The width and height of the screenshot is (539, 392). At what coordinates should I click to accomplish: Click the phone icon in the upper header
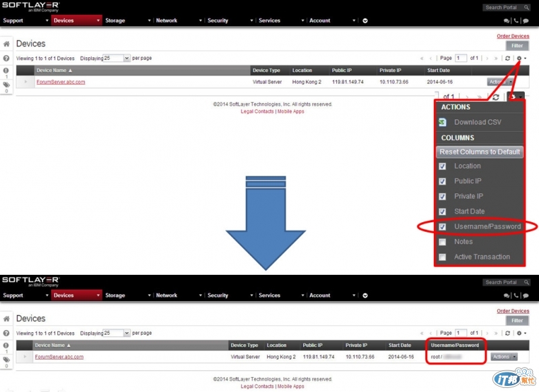pyautogui.click(x=516, y=21)
